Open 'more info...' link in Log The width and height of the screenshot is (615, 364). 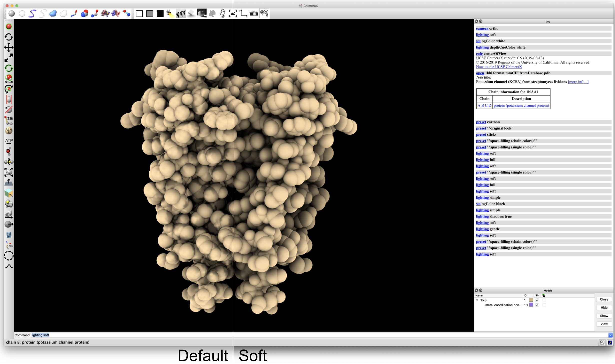tap(578, 82)
